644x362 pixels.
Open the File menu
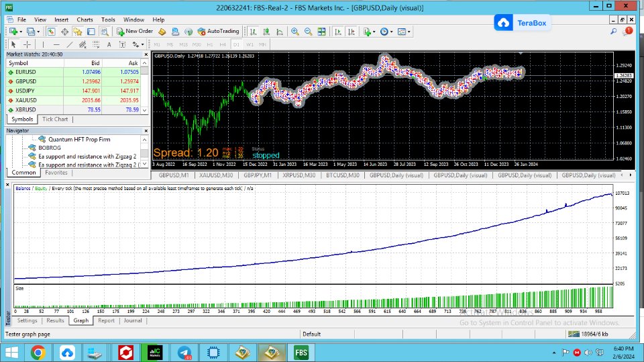click(x=21, y=19)
